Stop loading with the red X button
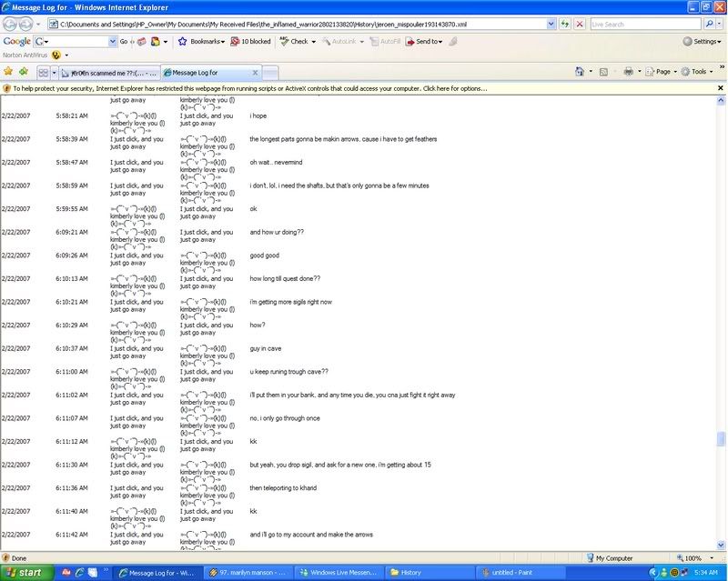 580,25
